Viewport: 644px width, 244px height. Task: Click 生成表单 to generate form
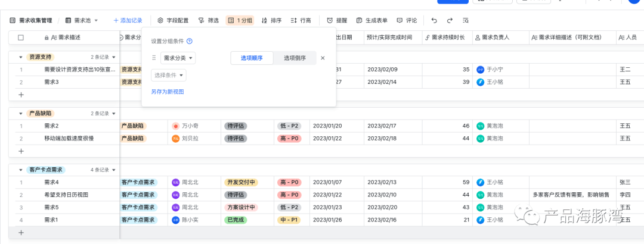tap(371, 20)
